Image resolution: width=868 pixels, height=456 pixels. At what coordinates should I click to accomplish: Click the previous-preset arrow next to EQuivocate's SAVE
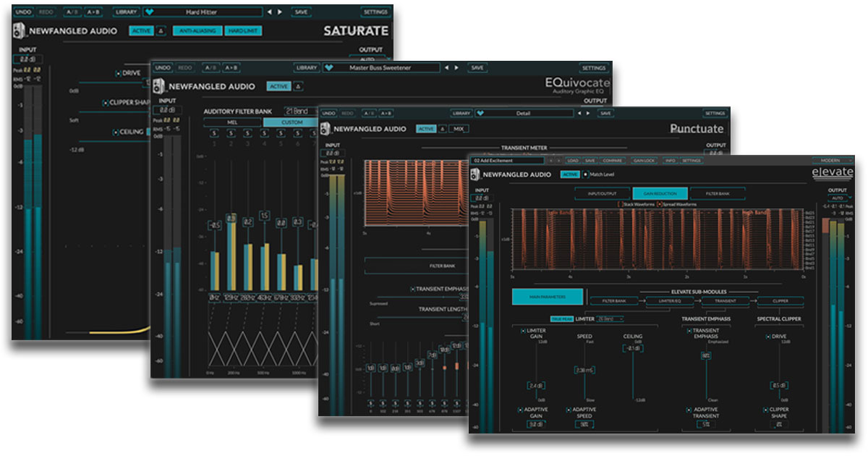coord(447,68)
